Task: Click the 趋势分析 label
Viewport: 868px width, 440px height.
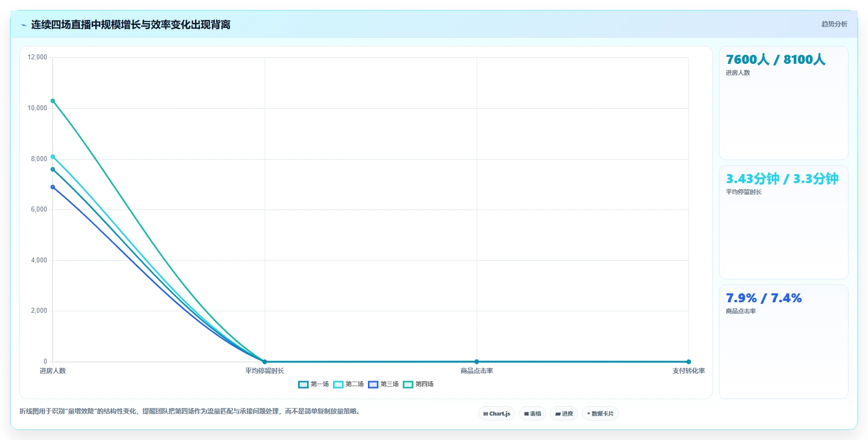Action: tap(834, 24)
